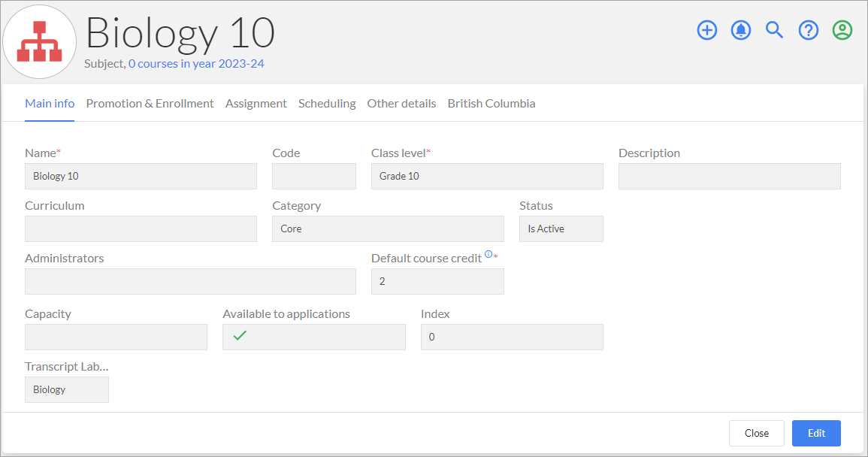Click the Edit button
The height and width of the screenshot is (457, 868).
[816, 433]
